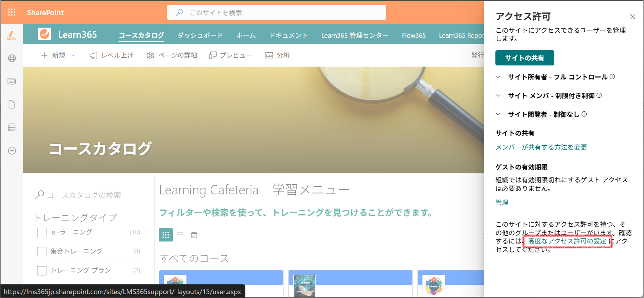Click the このサイトを検索 search box
Image resolution: width=644 pixels, height=298 pixels.
[x=277, y=12]
